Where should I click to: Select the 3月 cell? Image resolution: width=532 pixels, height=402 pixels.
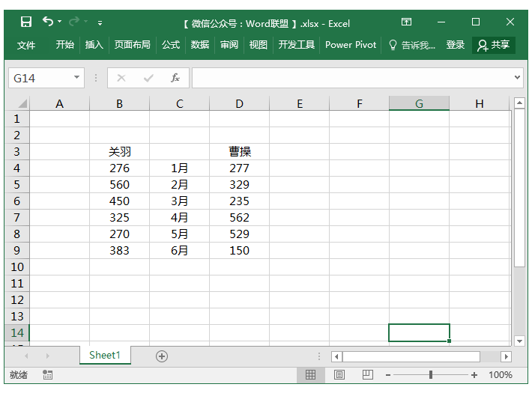[180, 201]
